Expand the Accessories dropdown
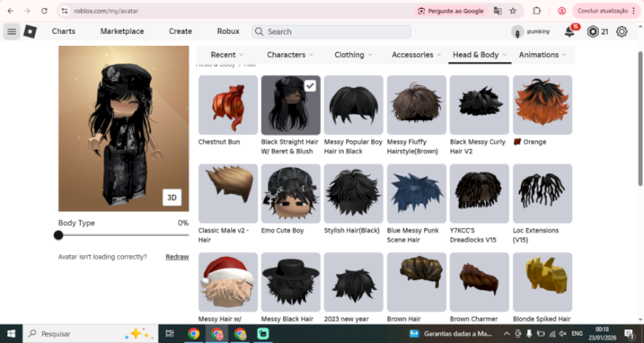This screenshot has width=644, height=343. point(416,55)
